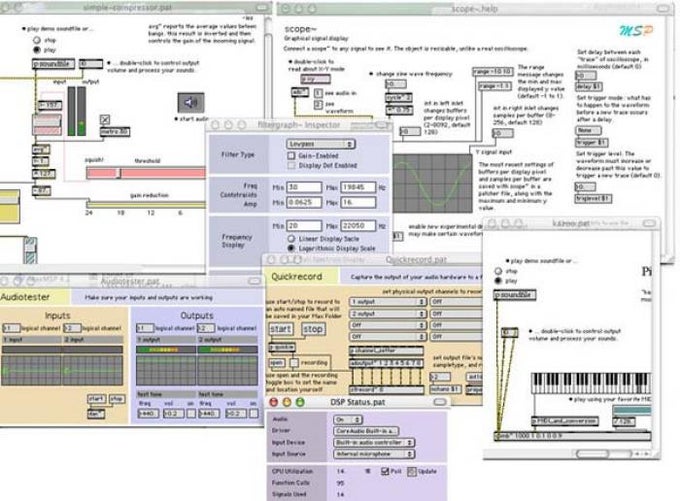The height and width of the screenshot is (501, 680).
Task: Enable the Display Dot Enabled checkbox
Action: (x=291, y=165)
